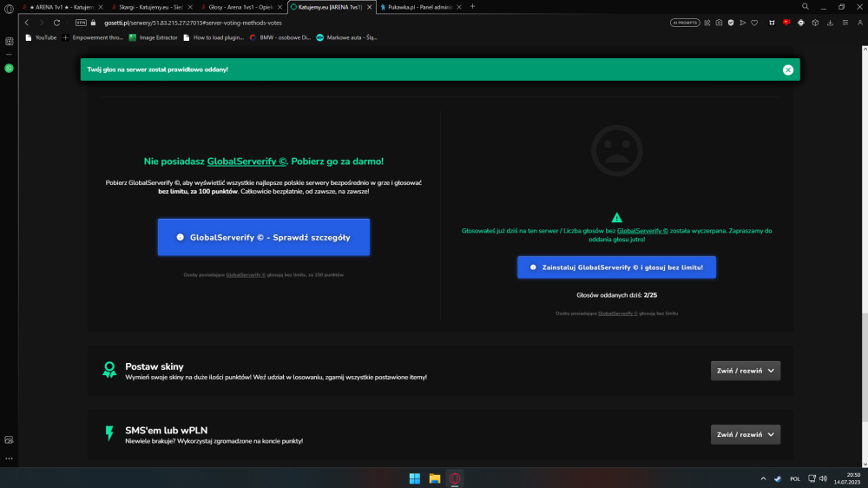This screenshot has height=488, width=868.
Task: Click the AI PROMPTS button
Action: click(x=685, y=23)
